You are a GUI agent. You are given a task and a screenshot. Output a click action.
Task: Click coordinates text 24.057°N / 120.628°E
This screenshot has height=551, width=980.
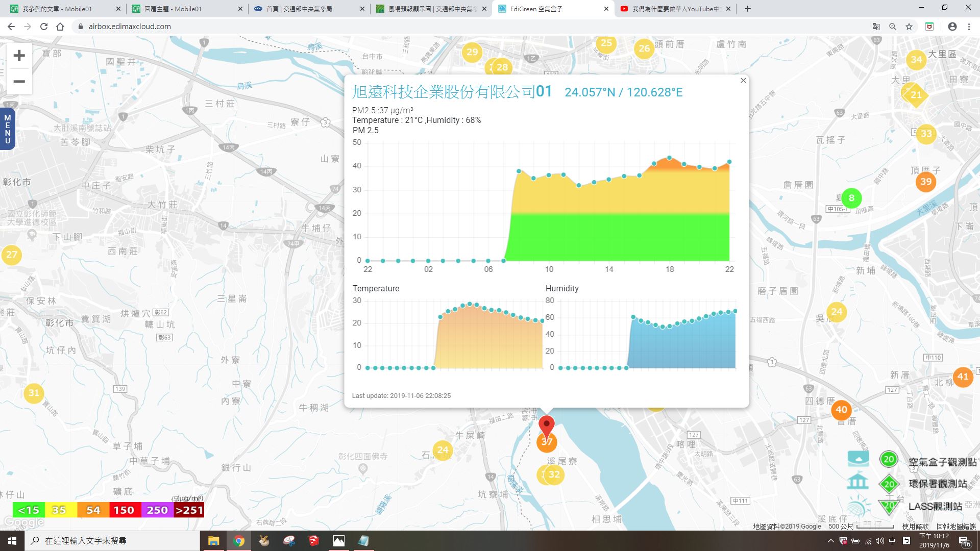pos(623,92)
